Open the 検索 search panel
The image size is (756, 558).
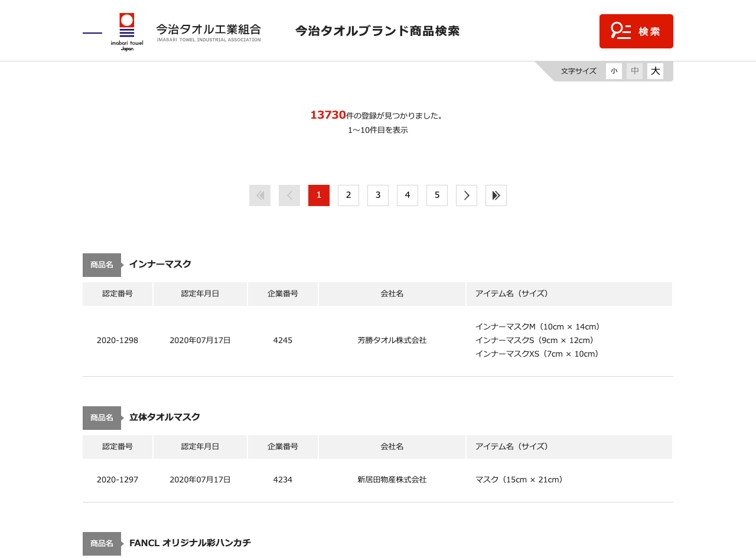[636, 31]
